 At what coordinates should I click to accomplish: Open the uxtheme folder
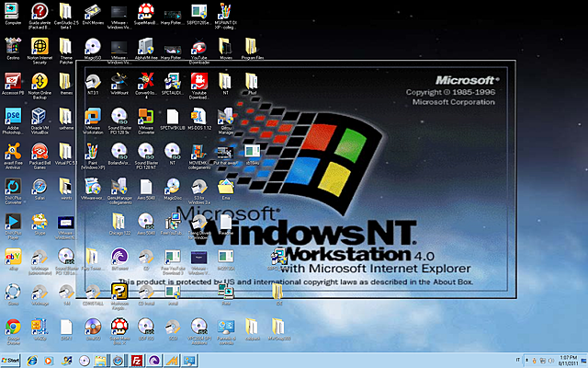(x=66, y=119)
